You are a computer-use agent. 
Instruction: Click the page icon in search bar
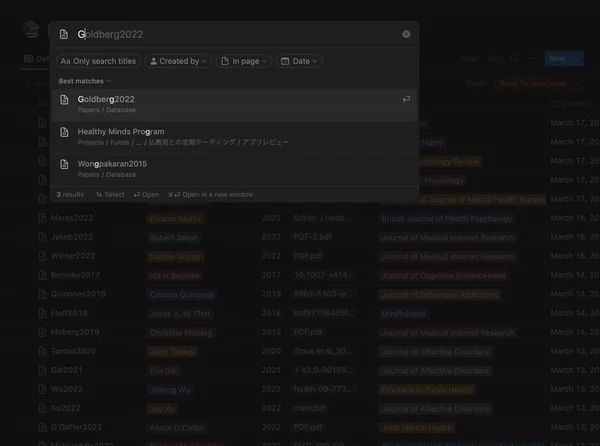[64, 34]
